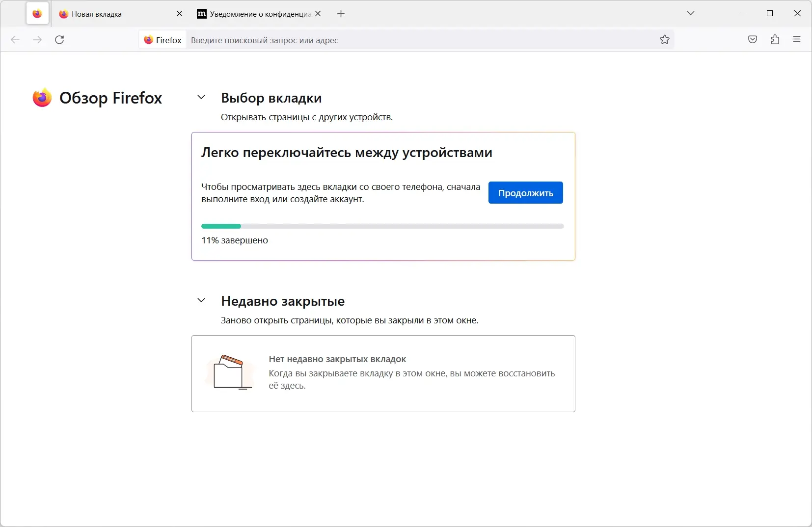The width and height of the screenshot is (812, 527).
Task: Open Firefox View pinned tab
Action: [x=37, y=14]
